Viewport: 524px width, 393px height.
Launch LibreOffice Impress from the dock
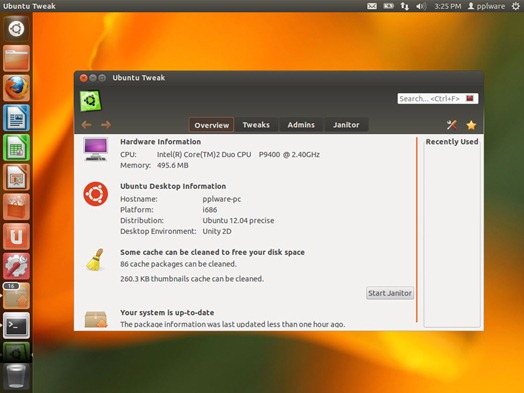16,177
